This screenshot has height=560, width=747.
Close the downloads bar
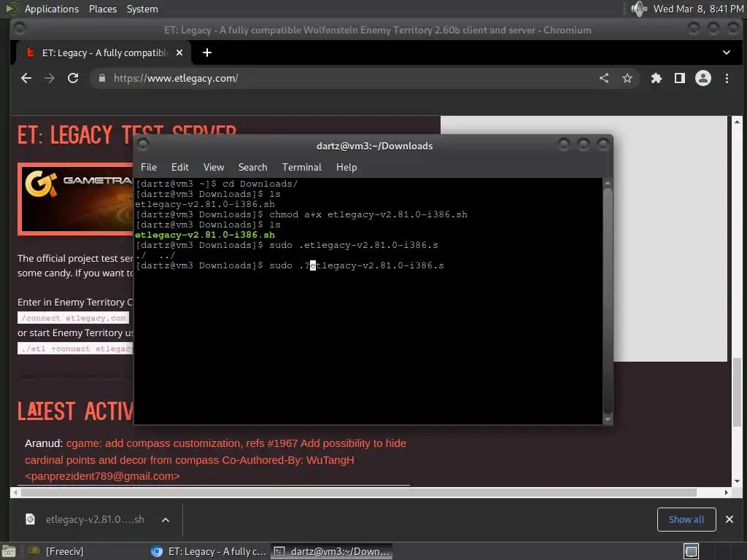(729, 519)
